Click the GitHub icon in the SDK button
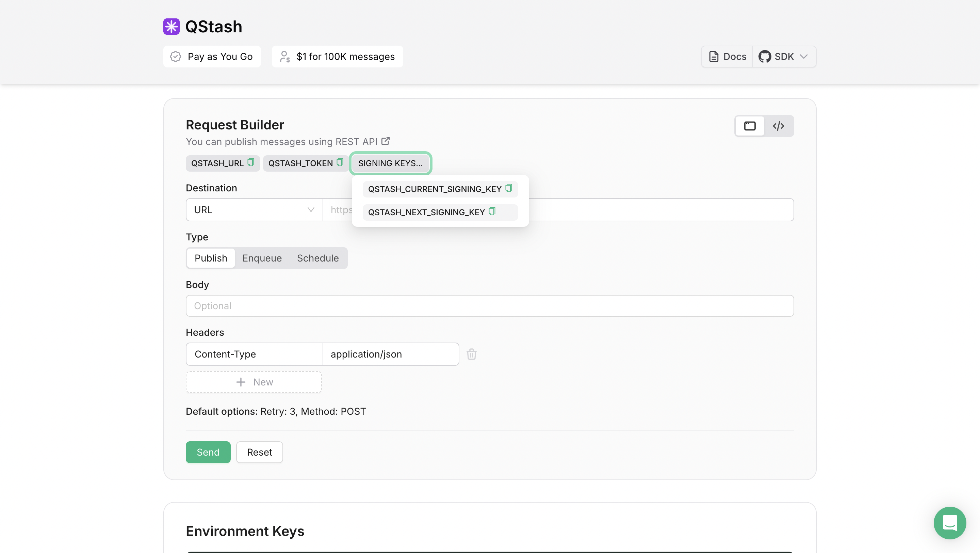Screen dimensions: 980x553 765,56
